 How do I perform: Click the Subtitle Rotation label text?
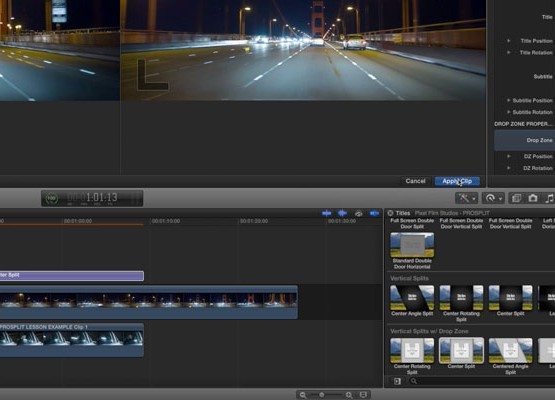click(532, 112)
